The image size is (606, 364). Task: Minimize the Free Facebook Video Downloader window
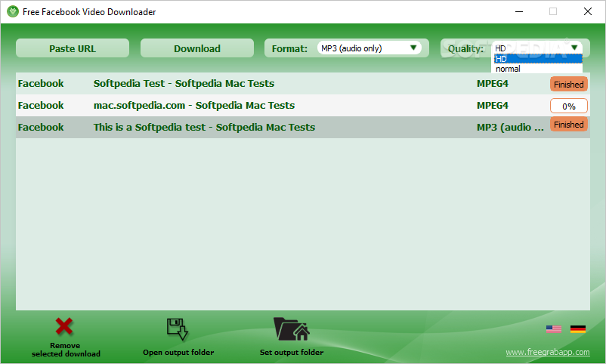(x=519, y=11)
